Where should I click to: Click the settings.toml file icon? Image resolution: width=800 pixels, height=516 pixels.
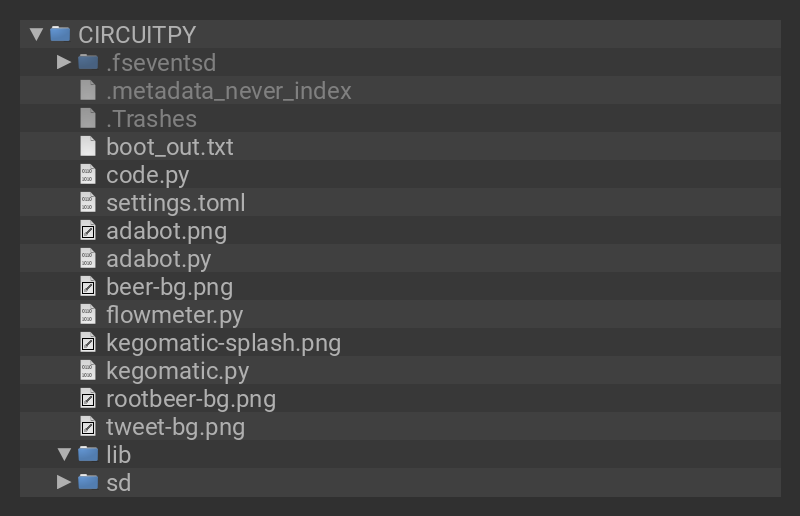[x=88, y=202]
